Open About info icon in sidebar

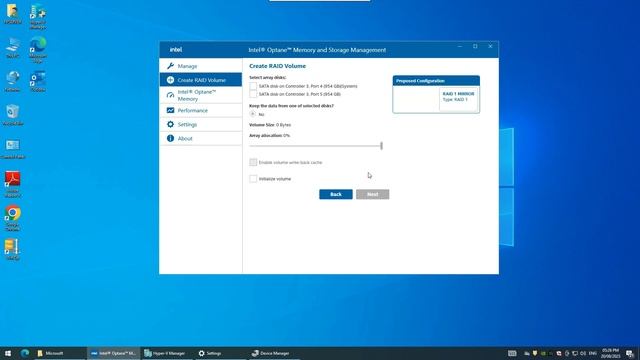click(170, 138)
